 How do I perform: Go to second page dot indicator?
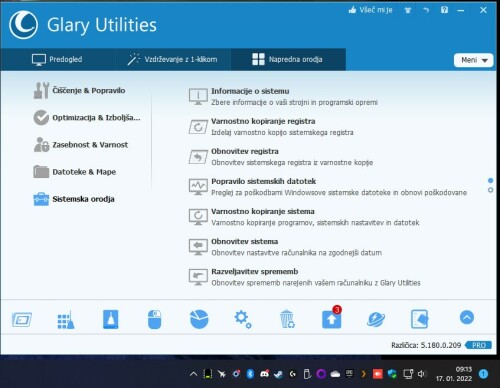point(490,190)
